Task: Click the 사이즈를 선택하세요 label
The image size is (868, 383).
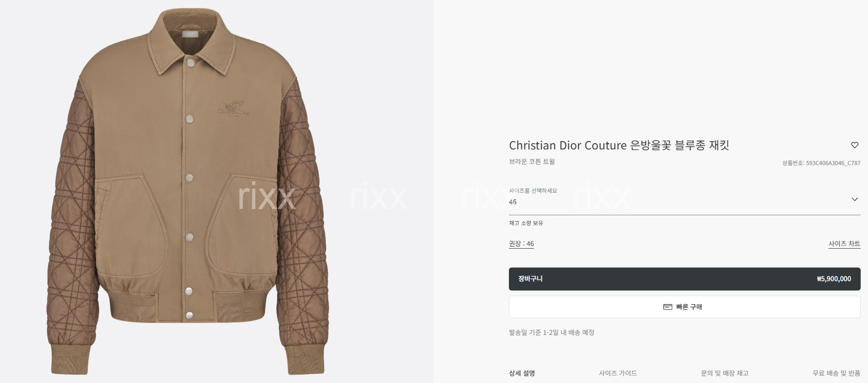Action: [533, 191]
